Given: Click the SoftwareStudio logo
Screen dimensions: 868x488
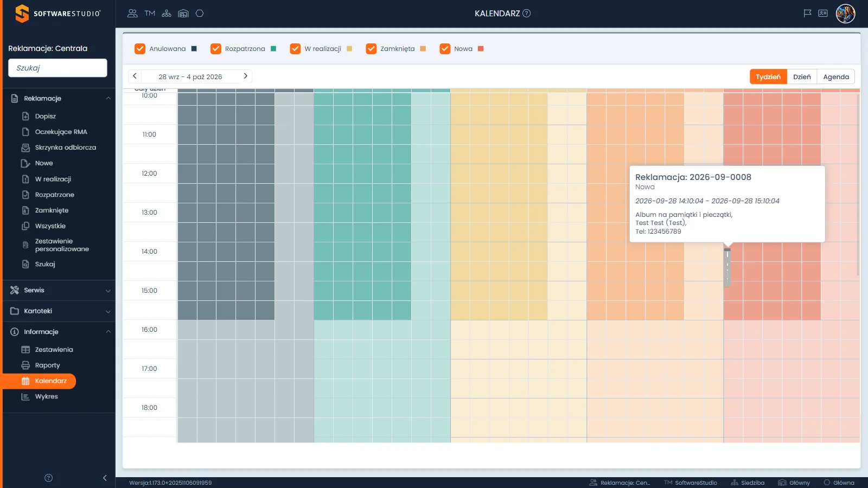Looking at the screenshot, I should (58, 14).
